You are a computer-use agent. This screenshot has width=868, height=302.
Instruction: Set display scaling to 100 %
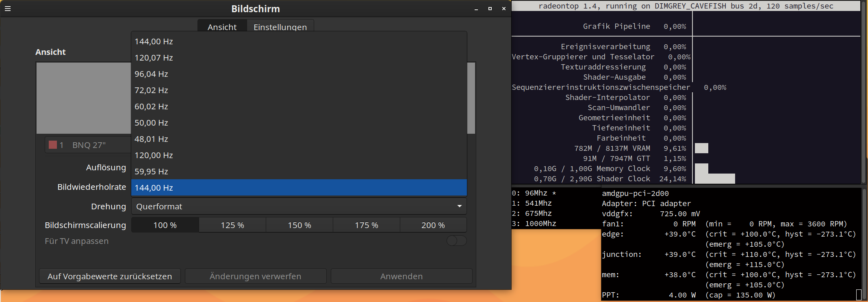[165, 225]
